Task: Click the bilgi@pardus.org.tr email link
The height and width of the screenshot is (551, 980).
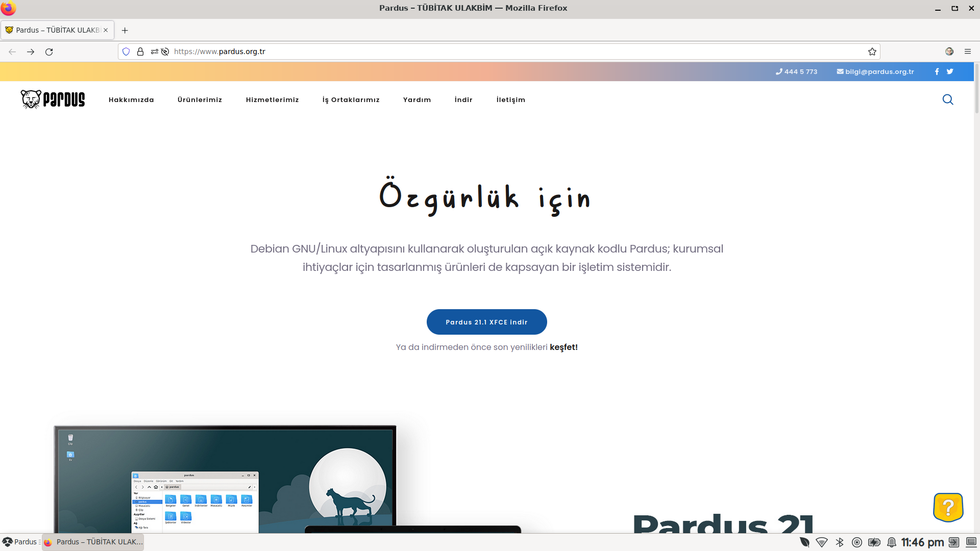Action: 875,71
